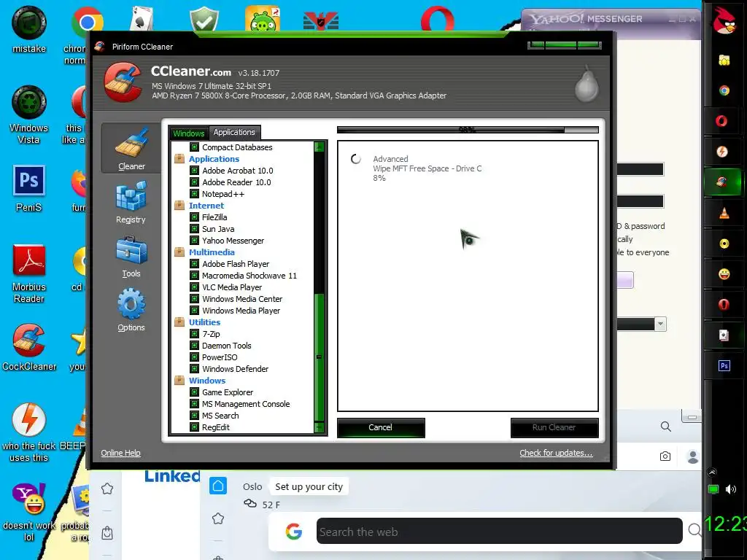Click the Opera icon on desktop top row

[x=438, y=19]
